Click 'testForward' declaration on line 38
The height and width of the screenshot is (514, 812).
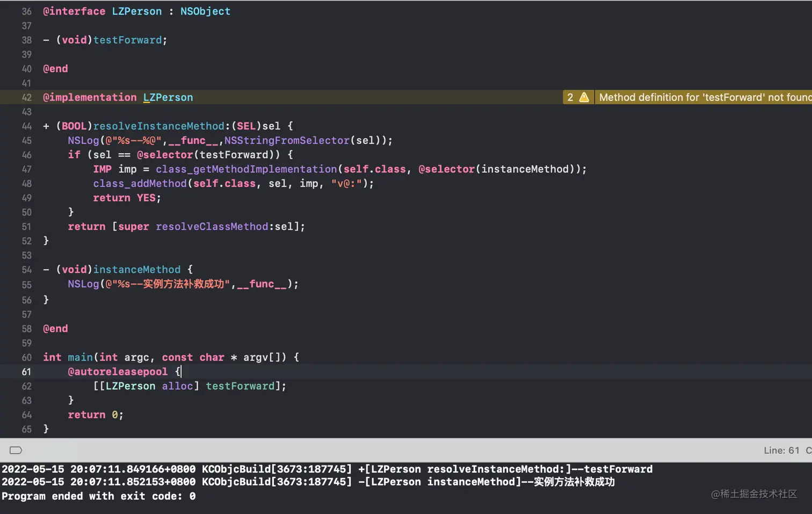[x=128, y=40]
